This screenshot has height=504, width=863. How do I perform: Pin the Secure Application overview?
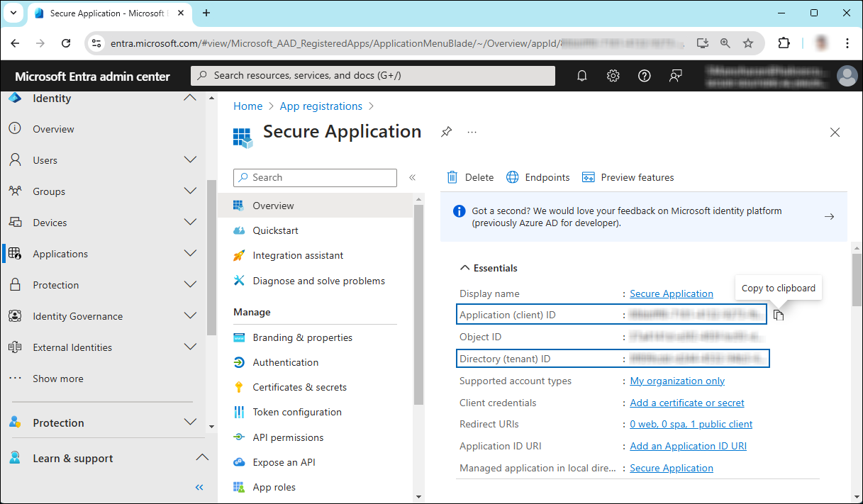[x=445, y=132]
